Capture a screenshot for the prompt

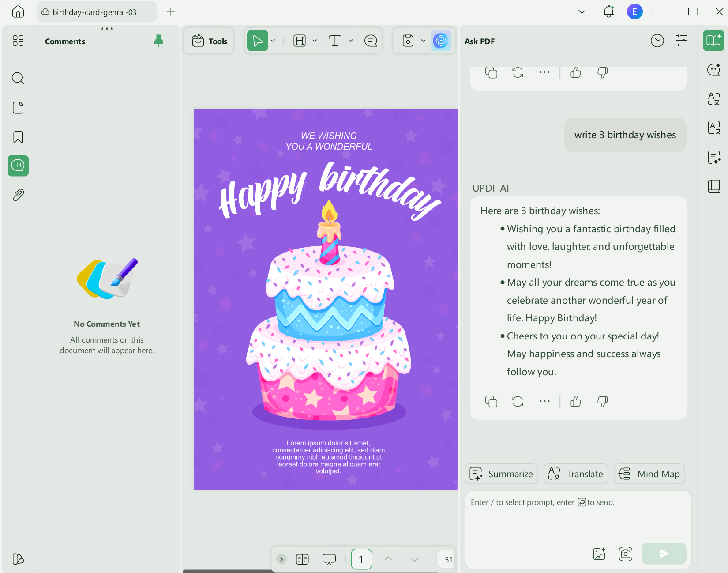626,554
